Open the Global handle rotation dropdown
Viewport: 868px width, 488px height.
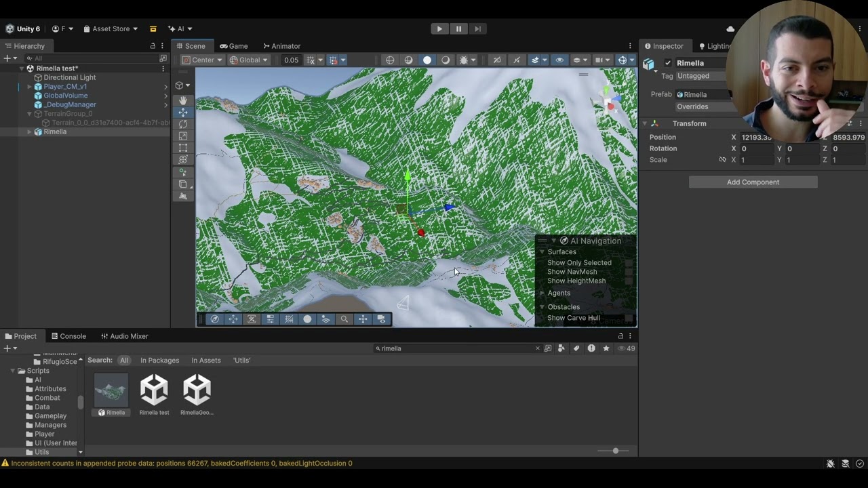[x=248, y=60]
